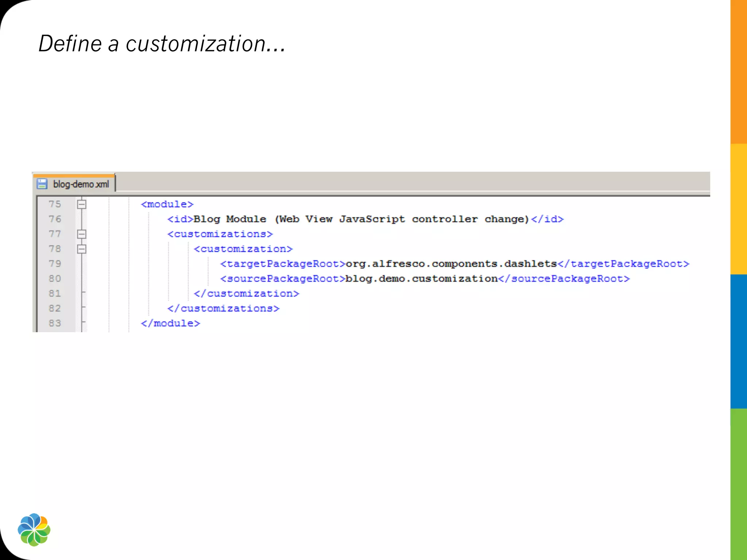Click the closing </customization> tag

[x=247, y=293]
